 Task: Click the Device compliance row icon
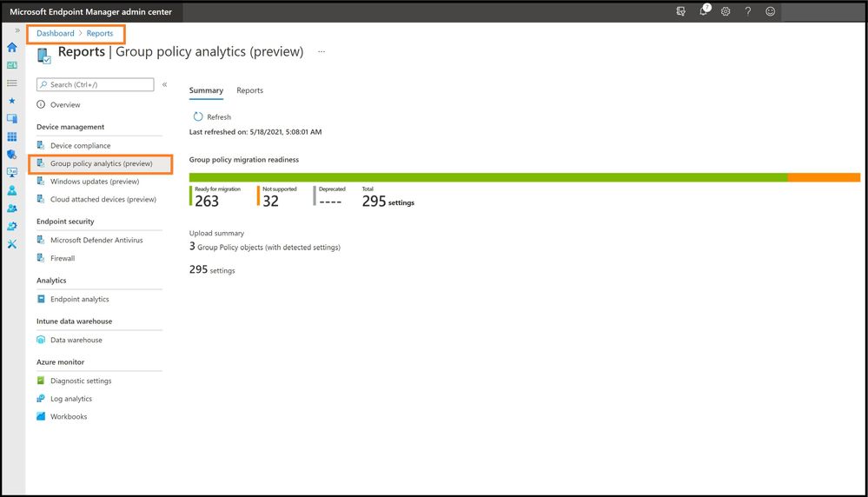[x=41, y=146]
